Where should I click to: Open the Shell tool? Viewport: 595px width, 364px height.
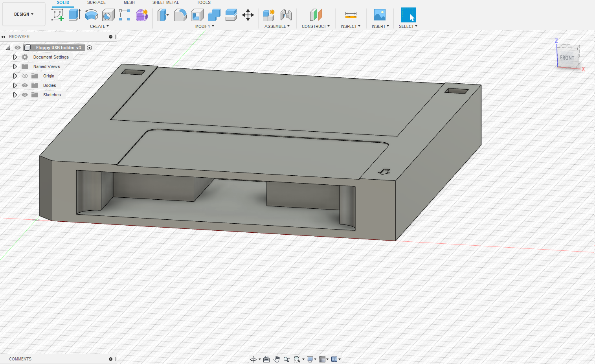pyautogui.click(x=197, y=15)
